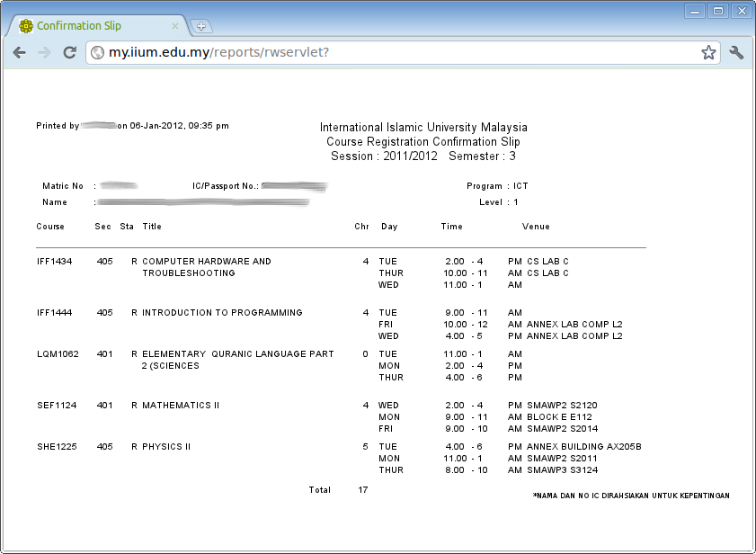Click the Time column header
The width and height of the screenshot is (756, 554).
click(452, 227)
